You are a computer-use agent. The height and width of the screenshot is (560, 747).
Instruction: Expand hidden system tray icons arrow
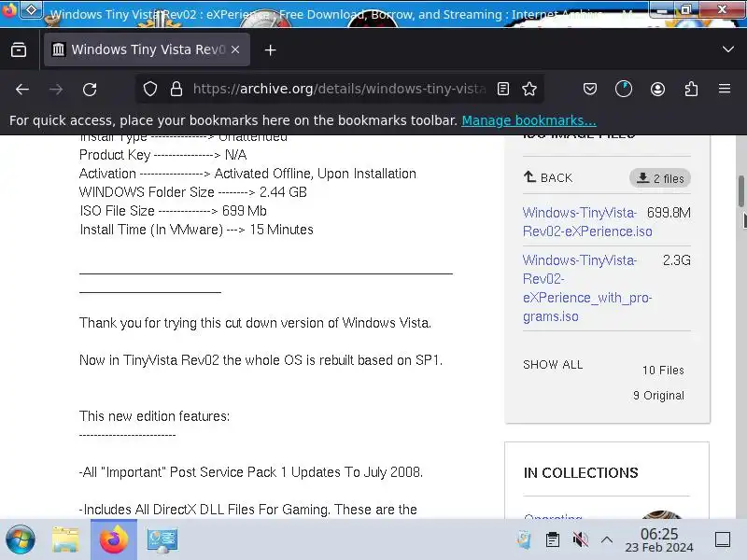(x=606, y=539)
